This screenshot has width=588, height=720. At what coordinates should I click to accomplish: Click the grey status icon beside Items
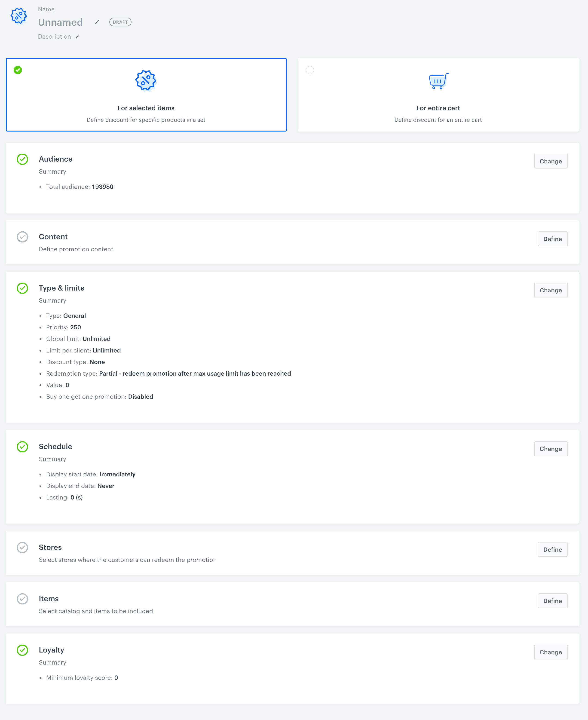tap(22, 599)
